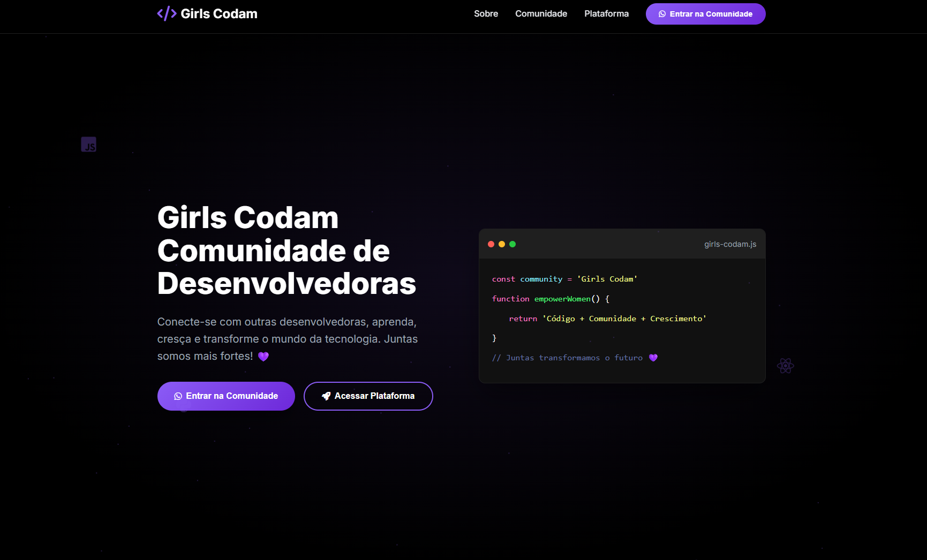Click the yellow traffic-light dot on the editor
Image resolution: width=927 pixels, height=560 pixels.
pyautogui.click(x=502, y=244)
